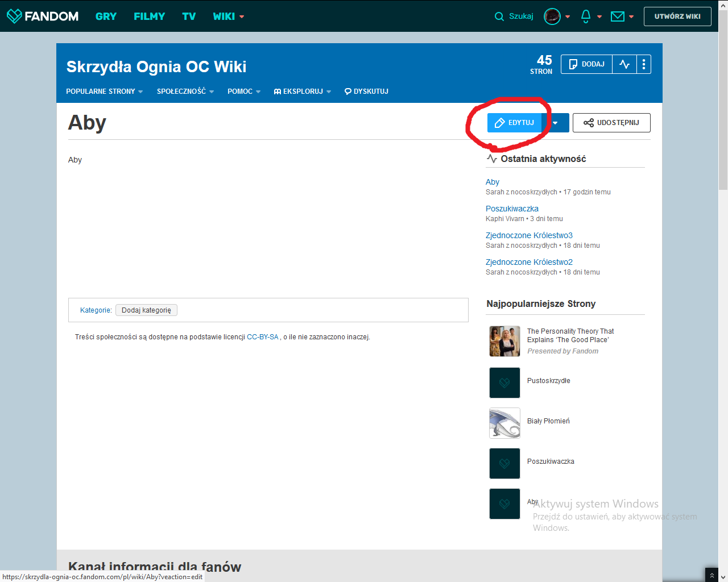Open the Społeczność menu

click(x=185, y=92)
